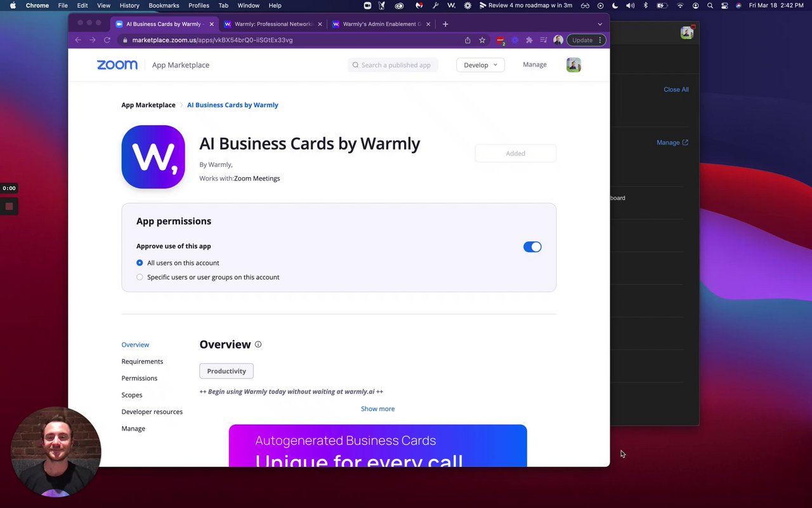Click the Warmly app icon

point(153,157)
